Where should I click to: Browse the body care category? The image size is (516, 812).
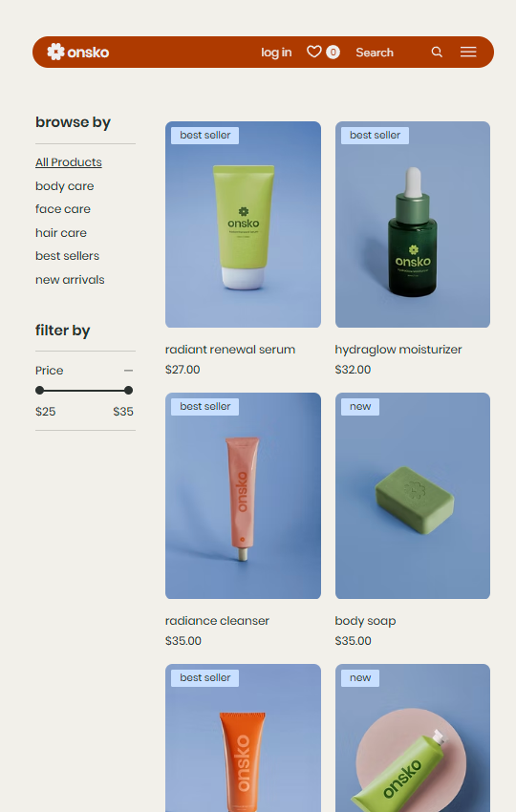click(x=65, y=186)
